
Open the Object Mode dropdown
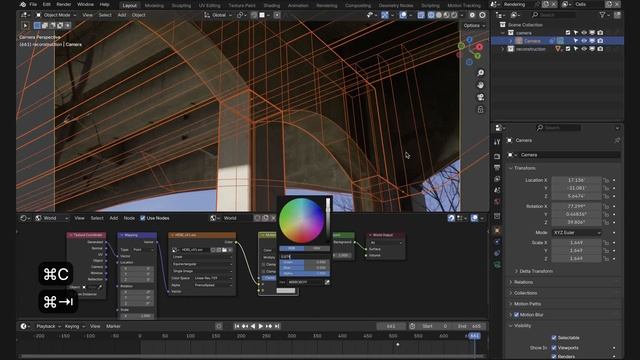(x=56, y=15)
